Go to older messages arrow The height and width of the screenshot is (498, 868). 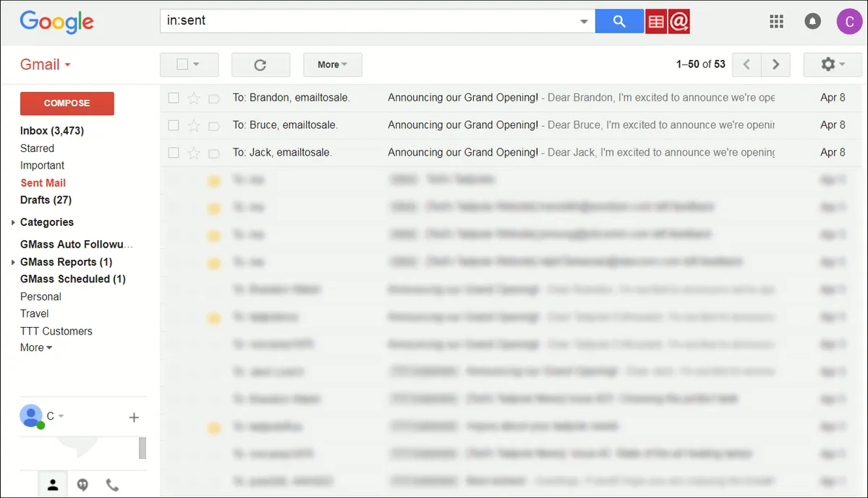(775, 64)
